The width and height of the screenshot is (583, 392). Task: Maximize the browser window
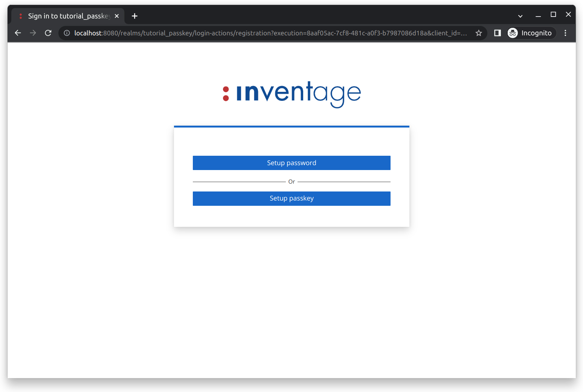pyautogui.click(x=553, y=14)
